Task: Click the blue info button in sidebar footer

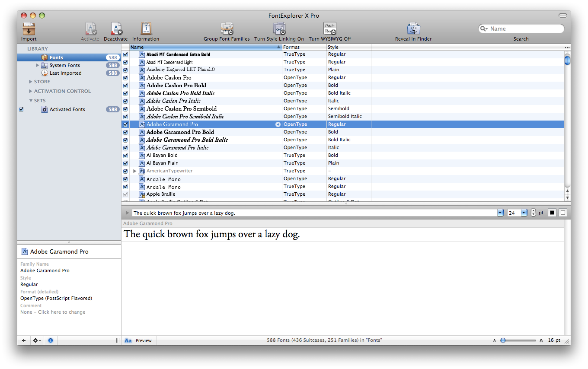Action: tap(50, 340)
